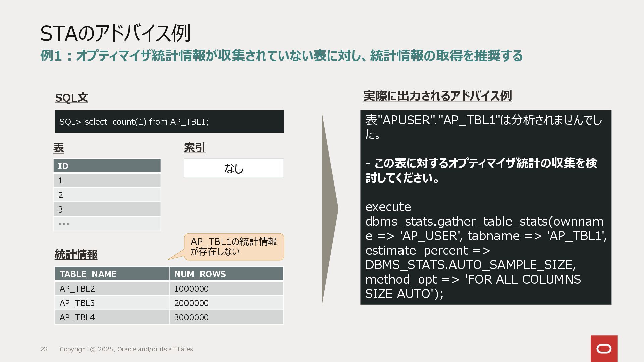Click the '実際に出力されるアドバイス例' heading
Viewport: 644px width, 362px height.
[437, 96]
